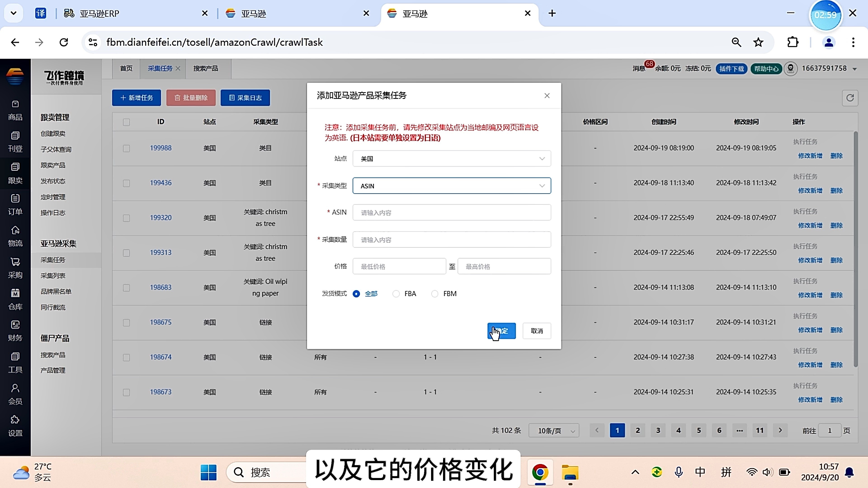The width and height of the screenshot is (868, 488).
Task: Check the row 198673 checkbox
Action: click(x=126, y=392)
